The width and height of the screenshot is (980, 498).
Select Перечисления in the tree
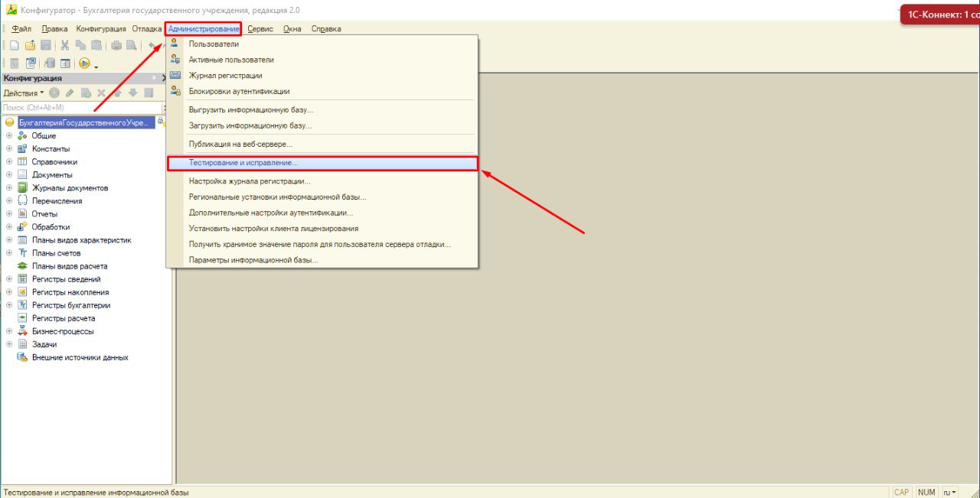[57, 201]
